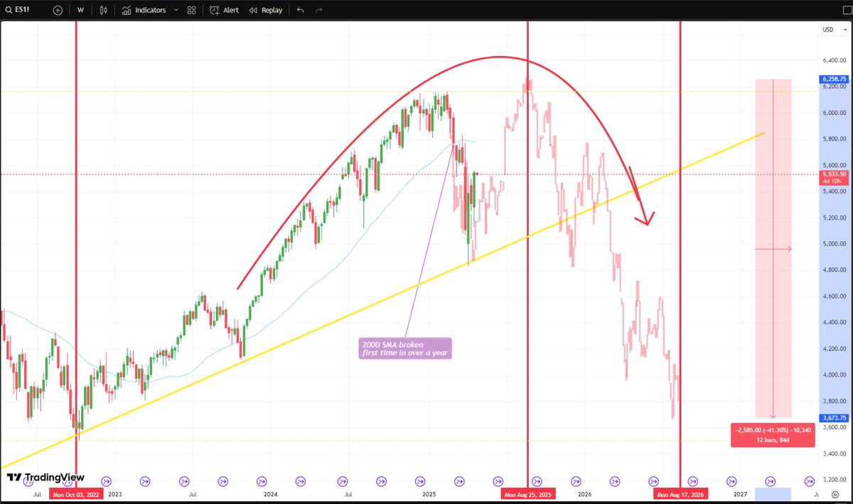Click the plus icon to add a symbol

pos(58,10)
